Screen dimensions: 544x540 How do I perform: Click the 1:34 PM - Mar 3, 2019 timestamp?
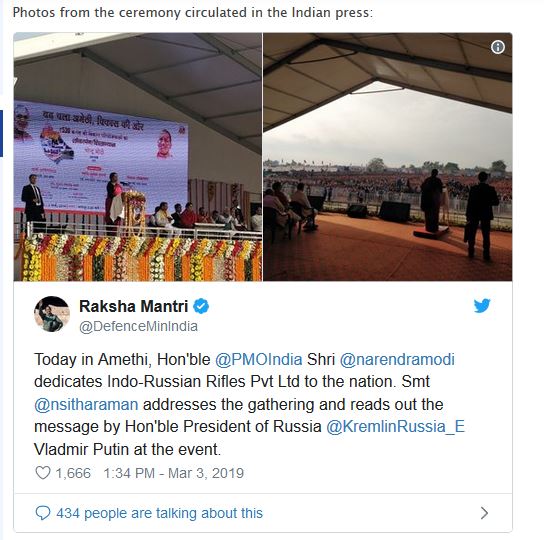point(174,473)
